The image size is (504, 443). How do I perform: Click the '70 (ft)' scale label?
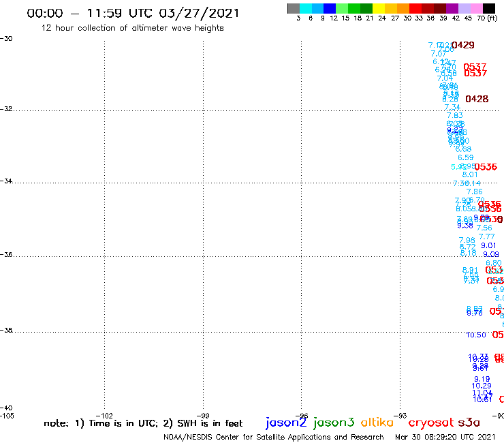(487, 18)
